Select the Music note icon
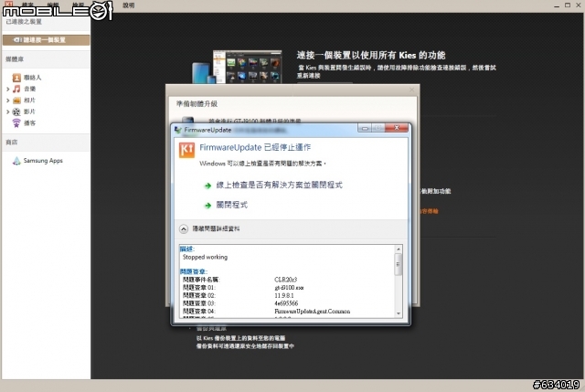585x392 pixels. [16, 89]
